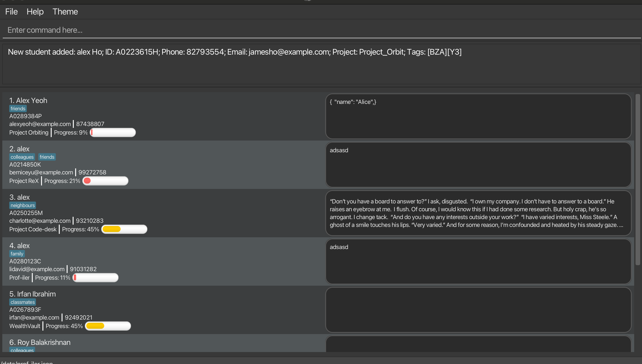This screenshot has width=642, height=364.
Task: Click the WealthVault project label
Action: [x=24, y=326]
